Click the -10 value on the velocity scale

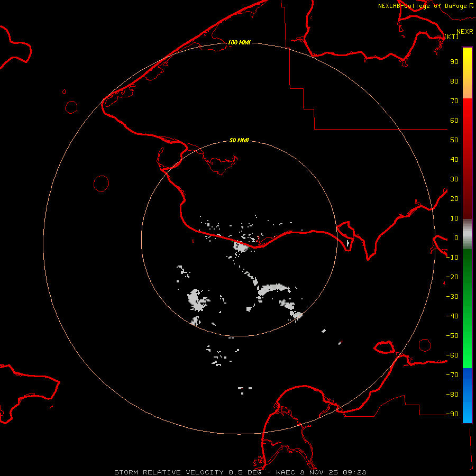(x=452, y=258)
